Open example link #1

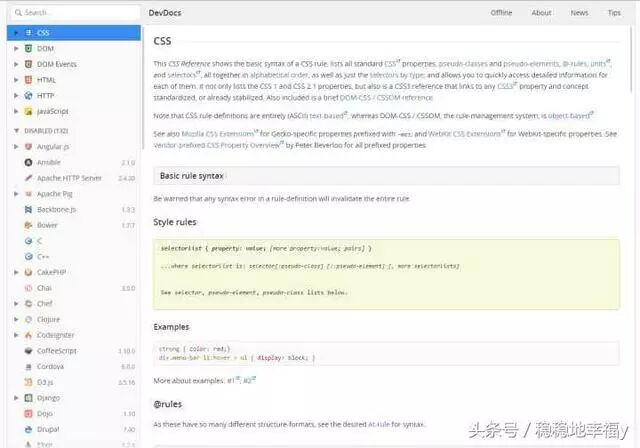231,381
